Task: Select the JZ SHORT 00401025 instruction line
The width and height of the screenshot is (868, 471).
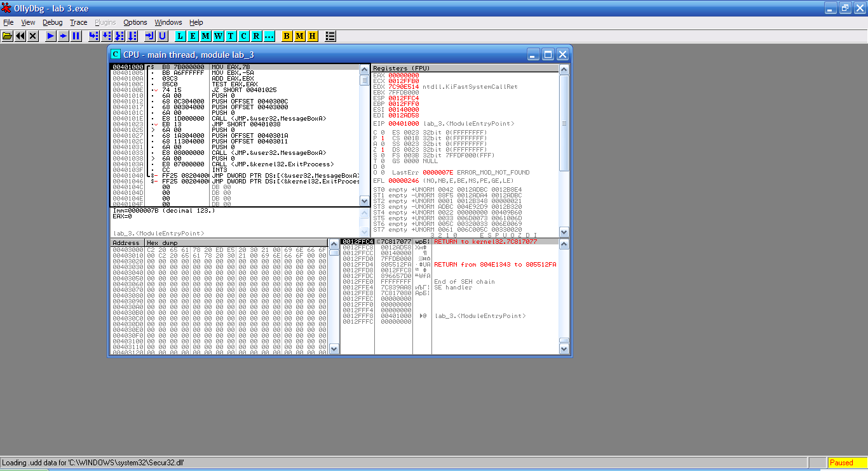Action: (244, 90)
